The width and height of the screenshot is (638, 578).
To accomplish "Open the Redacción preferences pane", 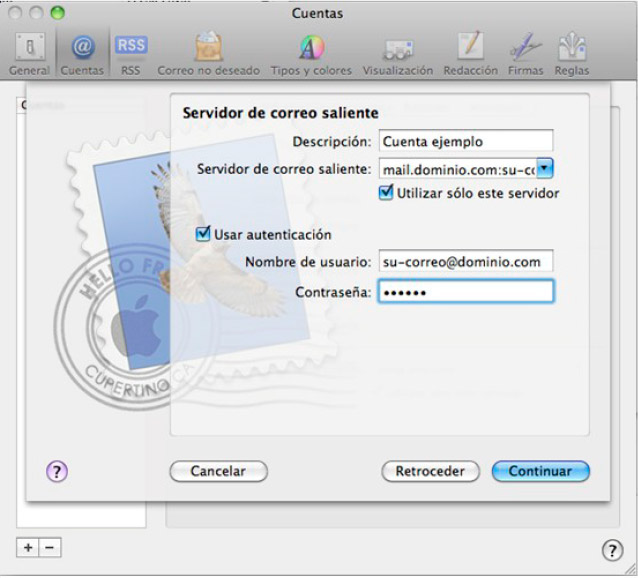I will click(470, 54).
